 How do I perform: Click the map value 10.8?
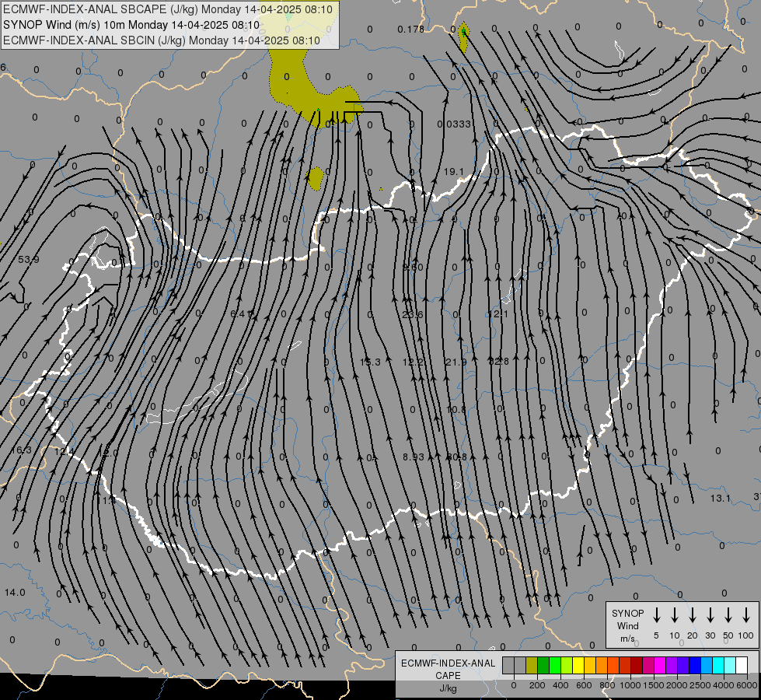(456, 409)
